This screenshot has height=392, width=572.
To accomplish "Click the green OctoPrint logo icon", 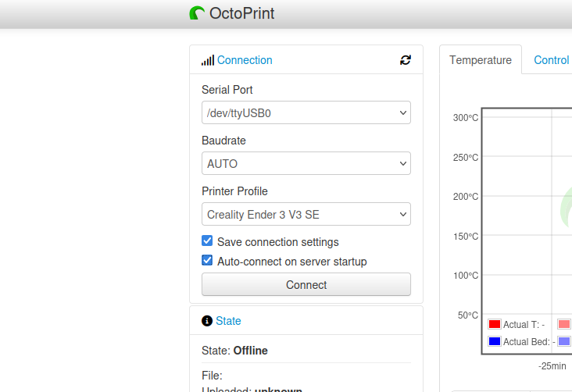I will pyautogui.click(x=198, y=13).
